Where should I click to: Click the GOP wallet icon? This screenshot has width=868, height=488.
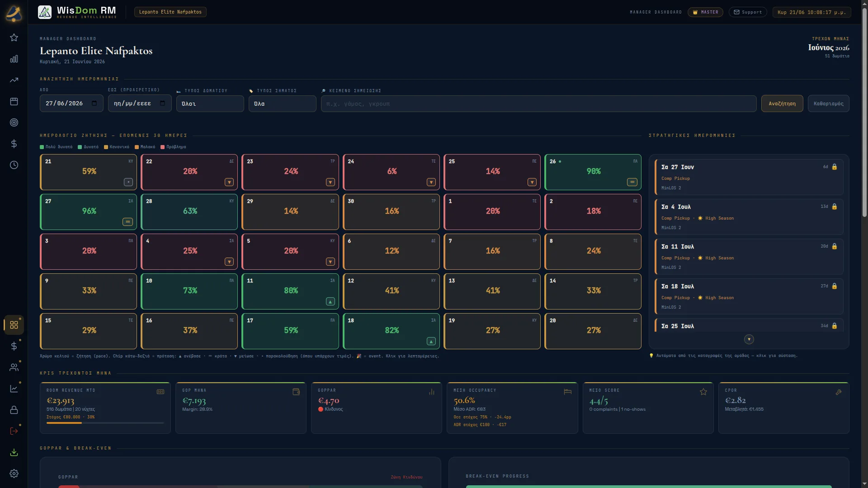click(296, 392)
